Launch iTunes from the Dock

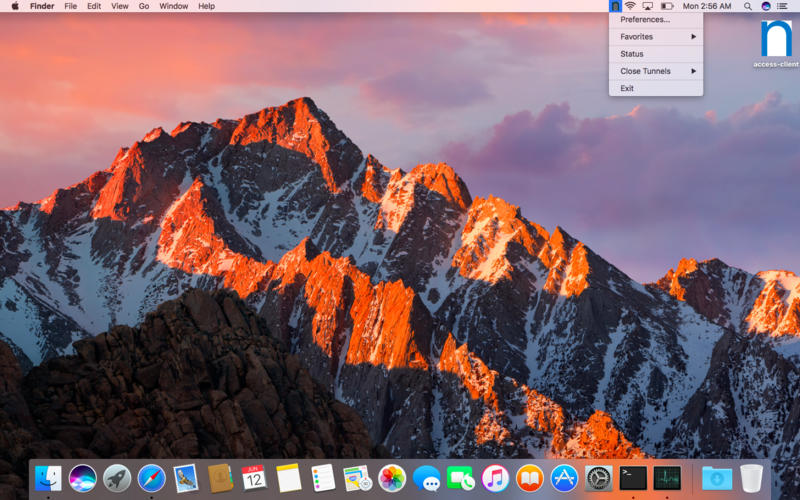pos(495,479)
